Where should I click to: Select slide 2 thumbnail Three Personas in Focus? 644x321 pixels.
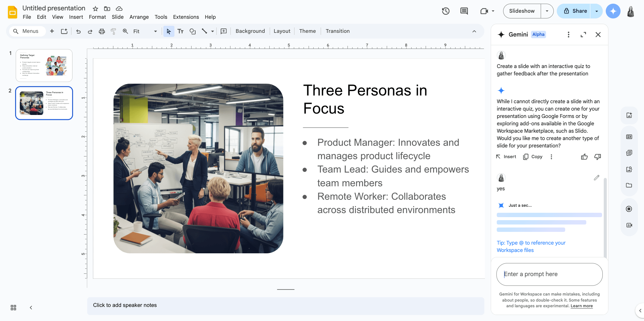[44, 103]
